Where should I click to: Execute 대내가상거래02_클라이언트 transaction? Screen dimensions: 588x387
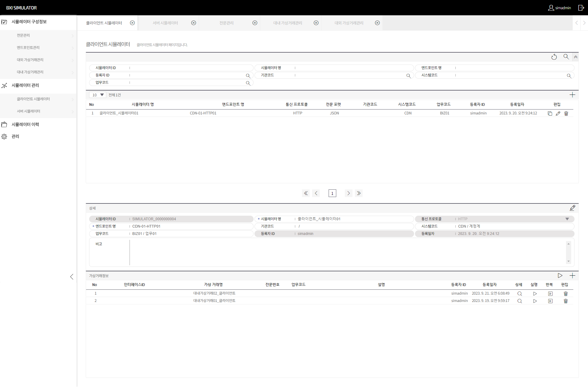click(x=535, y=294)
